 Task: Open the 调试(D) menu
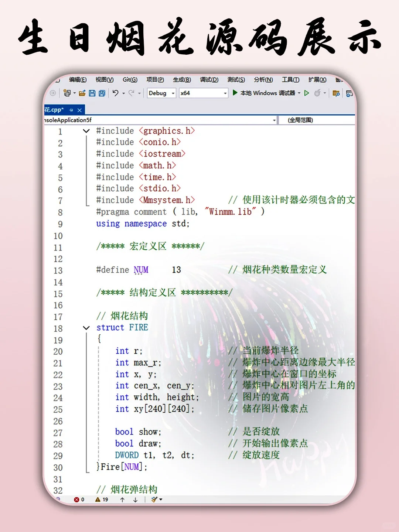pyautogui.click(x=209, y=80)
